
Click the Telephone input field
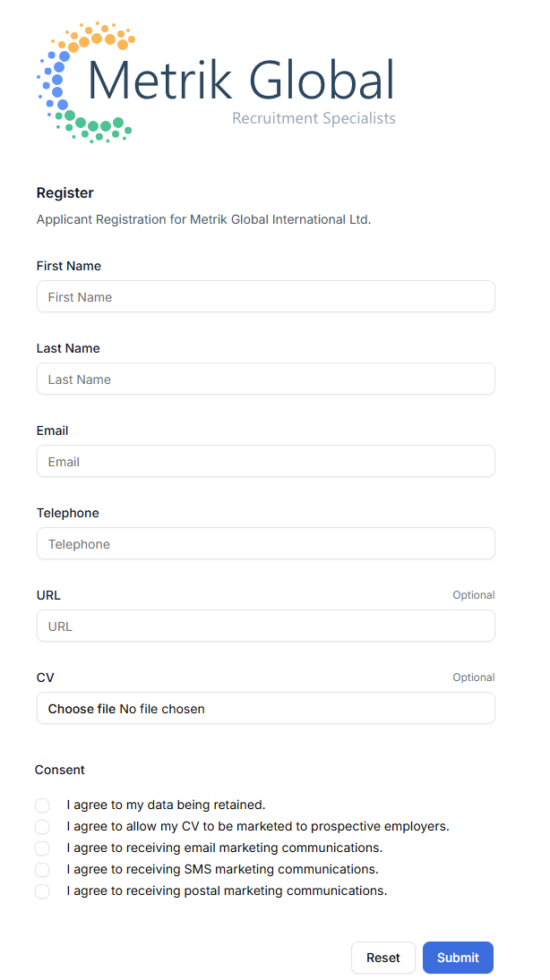[265, 544]
